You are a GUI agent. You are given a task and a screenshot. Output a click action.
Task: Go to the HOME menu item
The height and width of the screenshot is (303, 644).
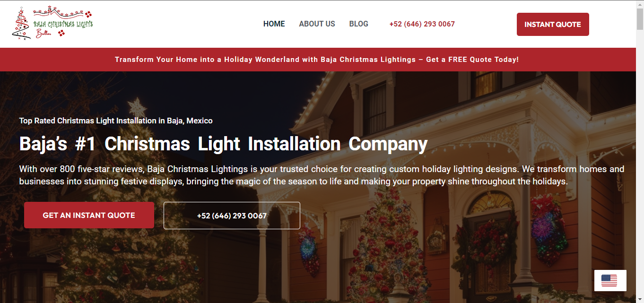point(274,24)
